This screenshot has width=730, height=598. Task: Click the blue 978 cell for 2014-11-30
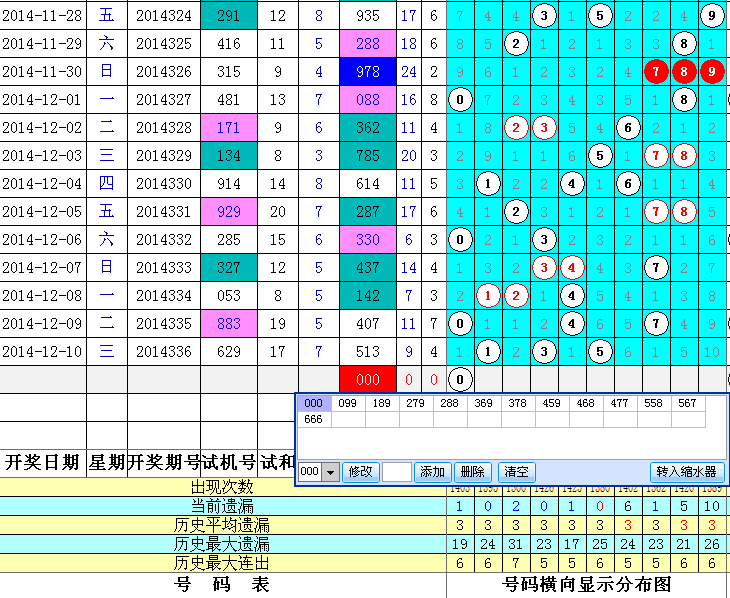(368, 72)
